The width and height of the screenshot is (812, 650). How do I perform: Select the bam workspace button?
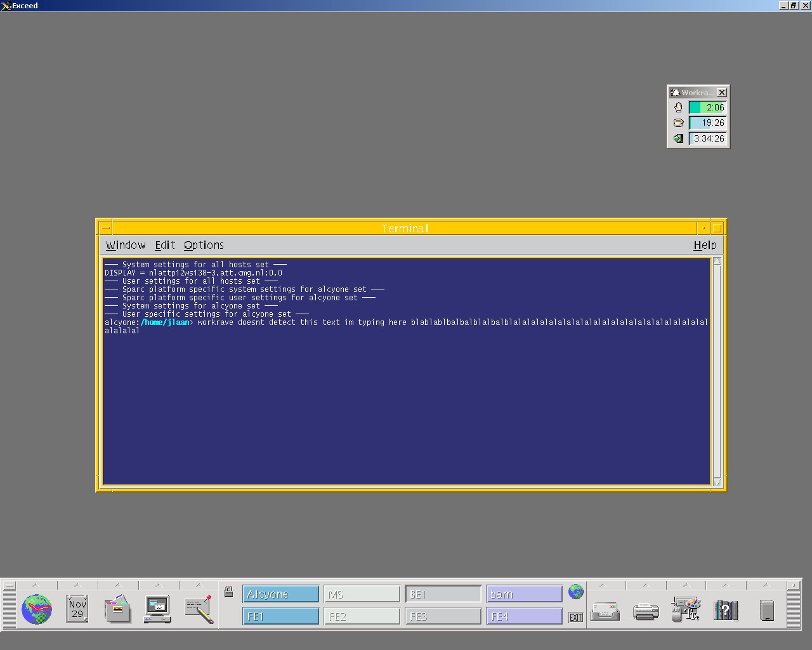(524, 594)
